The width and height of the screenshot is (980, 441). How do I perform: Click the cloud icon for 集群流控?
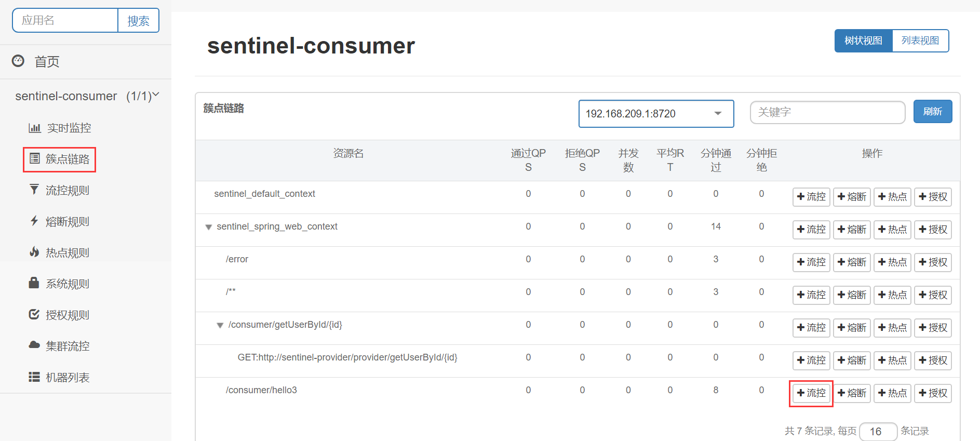pos(34,345)
